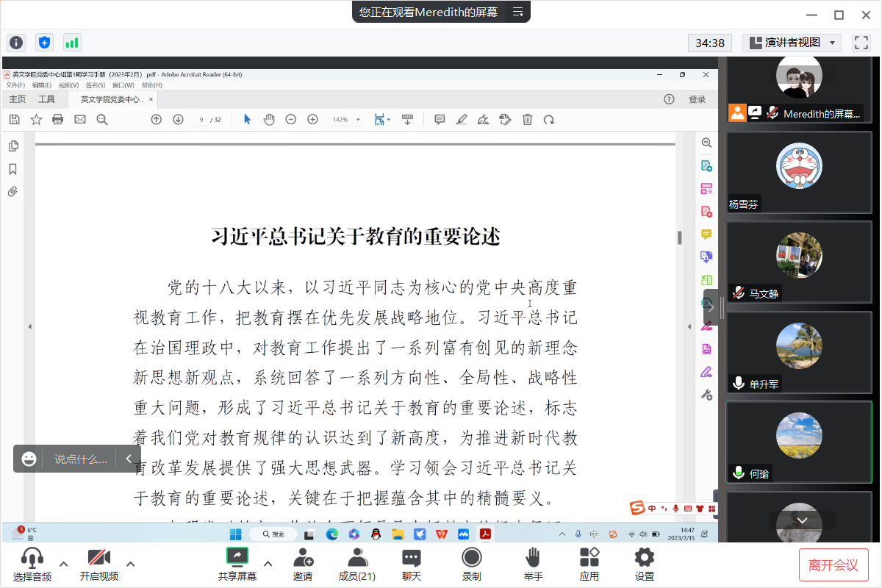Click Leave Meeting (离开会议) button
Viewport: 882px width, 588px height.
[833, 564]
